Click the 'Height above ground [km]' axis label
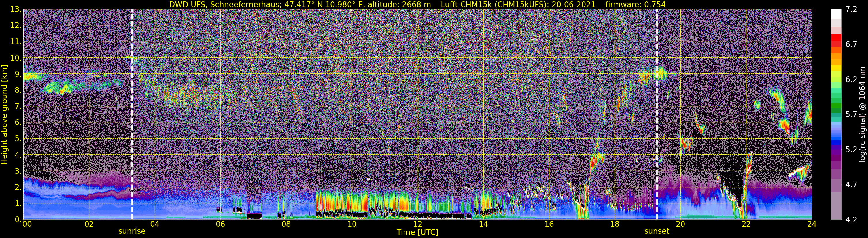 [x=4, y=114]
